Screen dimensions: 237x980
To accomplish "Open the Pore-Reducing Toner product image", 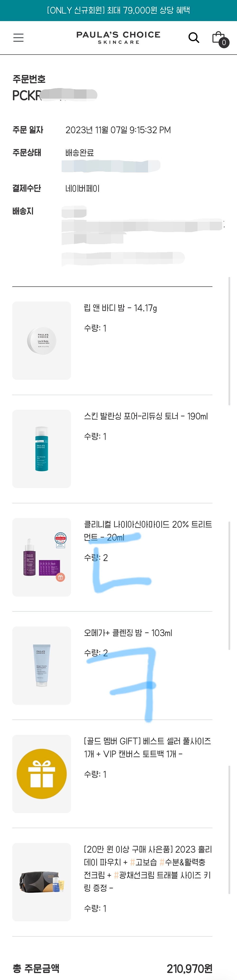I will 41,449.
